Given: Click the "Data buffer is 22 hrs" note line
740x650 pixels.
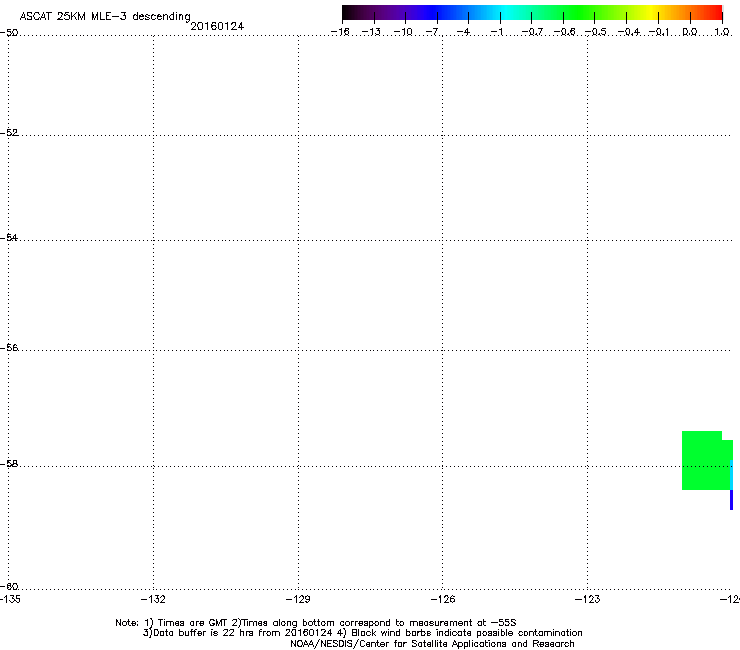Looking at the screenshot, I should coord(362,633).
